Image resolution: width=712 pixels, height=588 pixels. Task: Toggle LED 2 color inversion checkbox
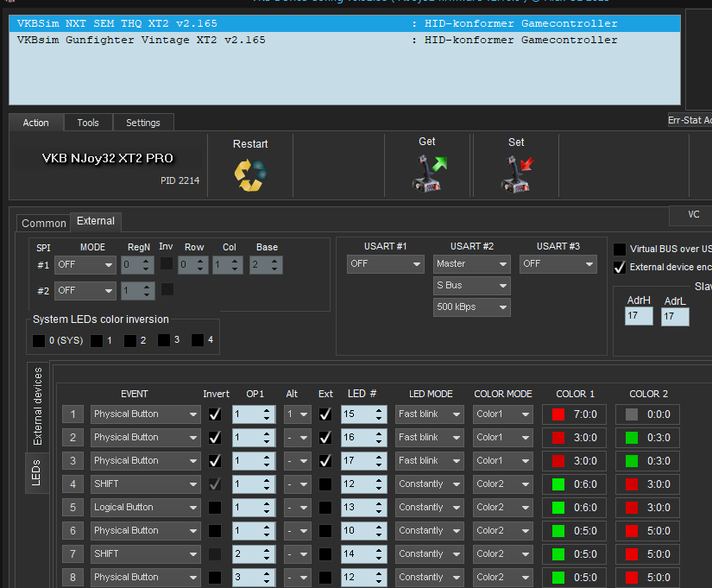click(x=130, y=341)
